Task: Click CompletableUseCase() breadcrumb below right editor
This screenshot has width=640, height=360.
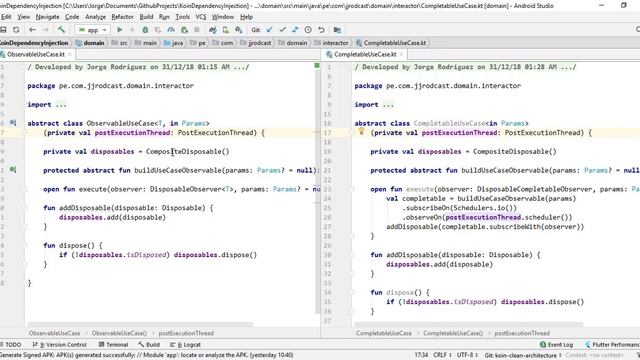Action: point(453,333)
